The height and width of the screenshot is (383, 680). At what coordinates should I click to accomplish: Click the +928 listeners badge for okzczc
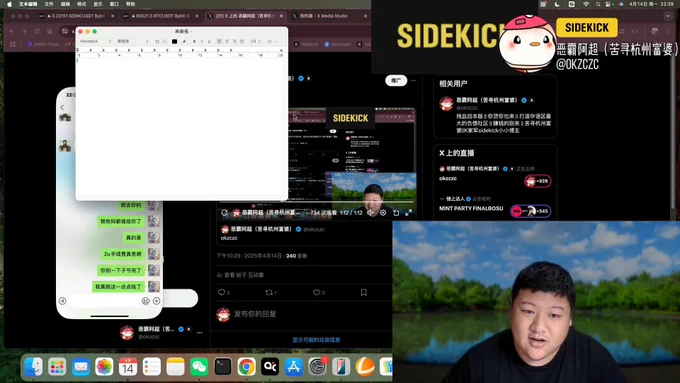pyautogui.click(x=537, y=181)
